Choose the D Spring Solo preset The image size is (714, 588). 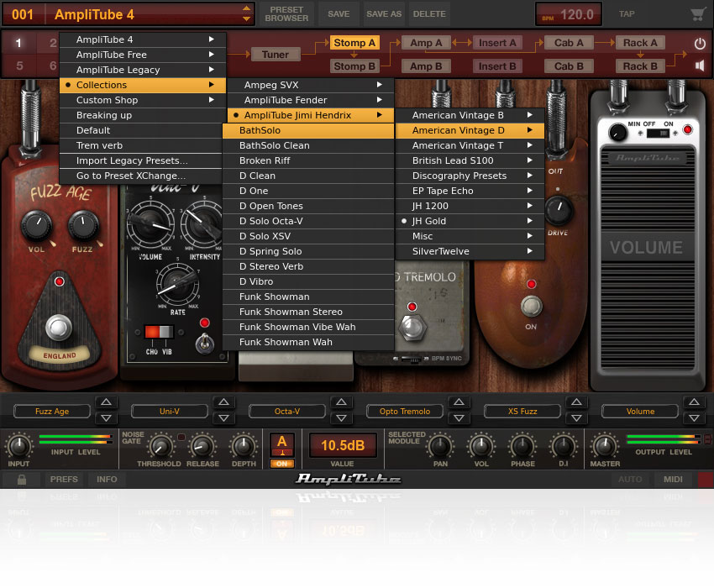click(308, 251)
